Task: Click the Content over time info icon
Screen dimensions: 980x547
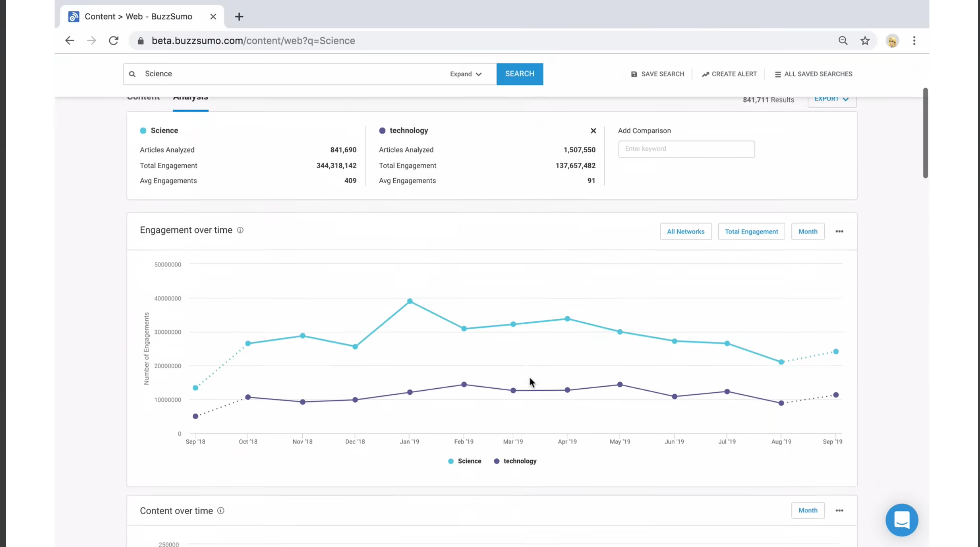Action: [x=220, y=511]
